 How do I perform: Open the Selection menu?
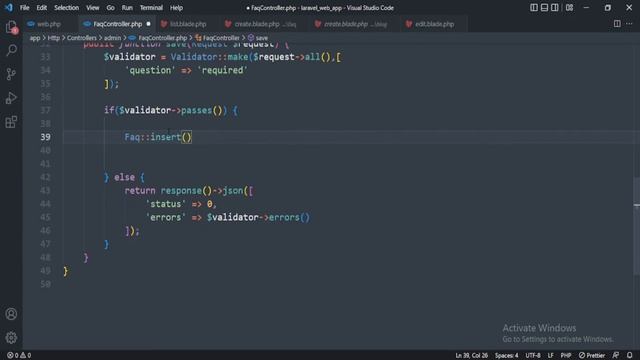[x=67, y=8]
